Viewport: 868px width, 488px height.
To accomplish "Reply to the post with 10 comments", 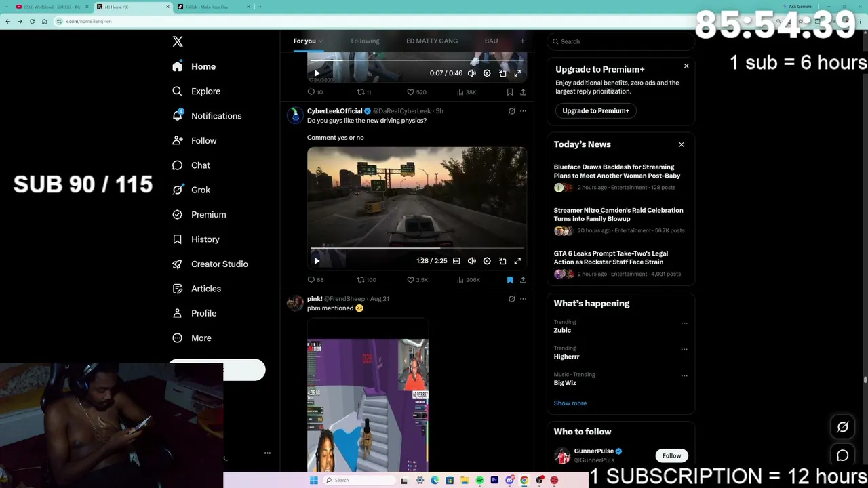I will pyautogui.click(x=315, y=92).
